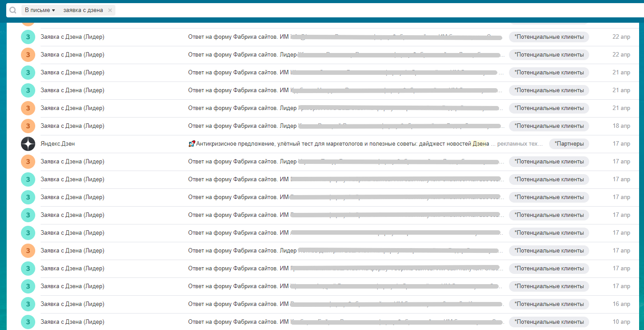The height and width of the screenshot is (330, 644).
Task: Open the sender name on the 10 апр row
Action: 73,322
